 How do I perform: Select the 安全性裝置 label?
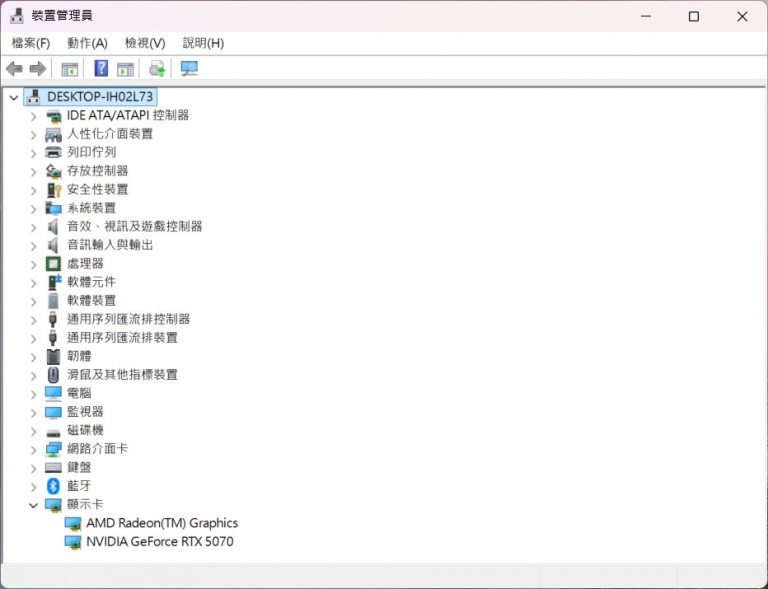pos(97,189)
